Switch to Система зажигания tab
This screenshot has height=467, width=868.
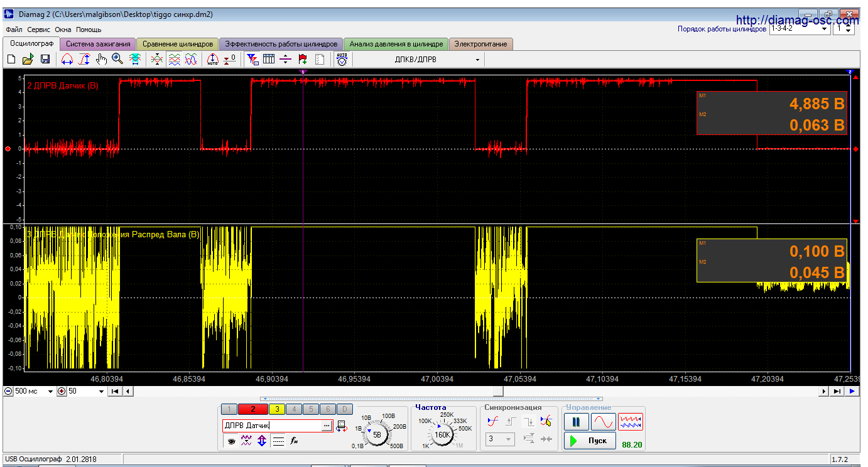coord(98,44)
